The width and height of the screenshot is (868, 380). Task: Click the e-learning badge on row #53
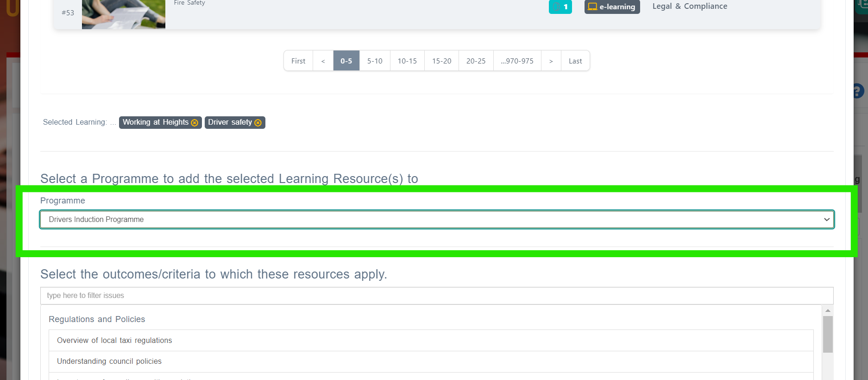click(x=612, y=6)
